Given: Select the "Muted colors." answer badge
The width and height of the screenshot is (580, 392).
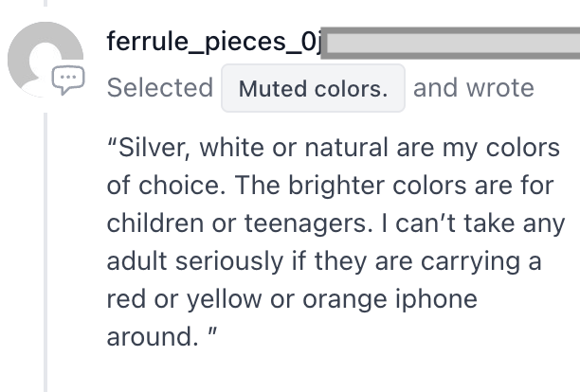Looking at the screenshot, I should pyautogui.click(x=313, y=88).
